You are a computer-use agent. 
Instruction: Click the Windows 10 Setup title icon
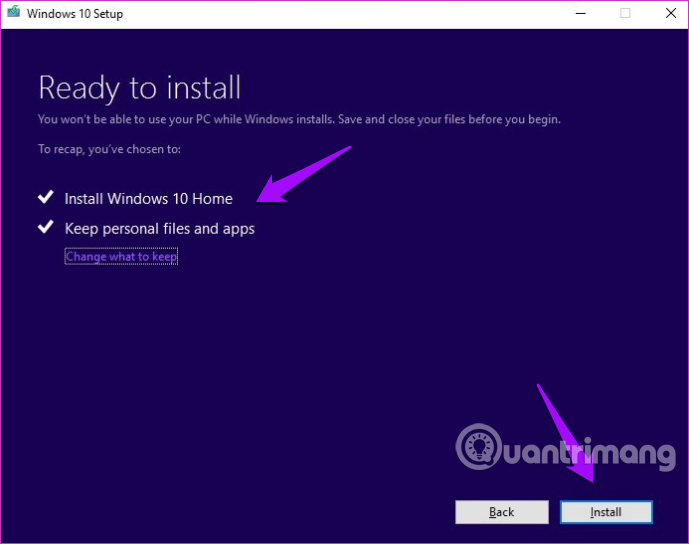coord(14,12)
